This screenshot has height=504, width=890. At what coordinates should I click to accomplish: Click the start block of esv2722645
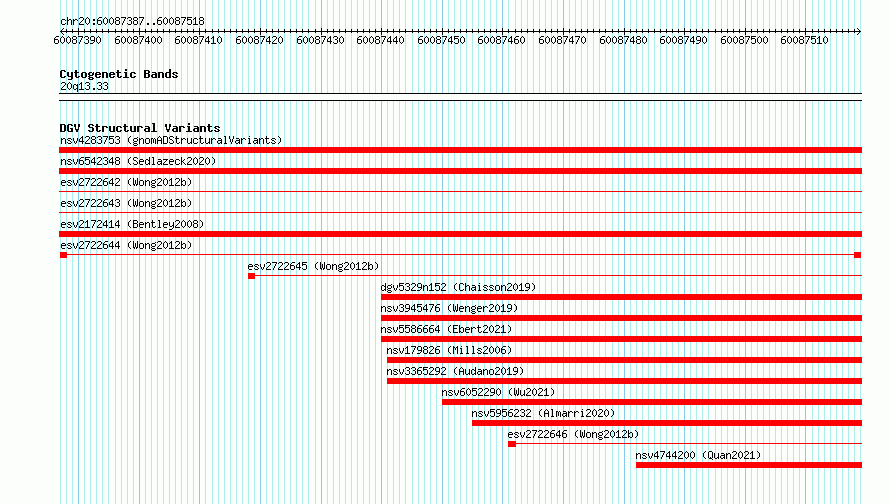251,276
